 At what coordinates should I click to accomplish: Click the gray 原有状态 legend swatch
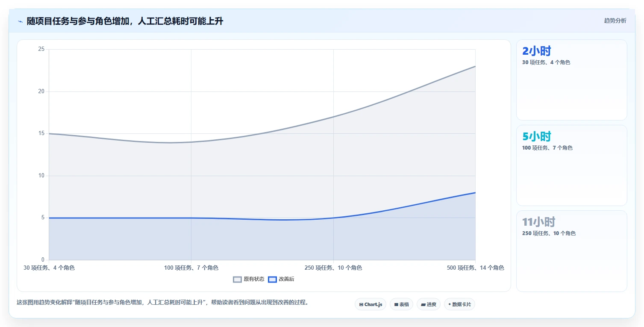(x=237, y=280)
